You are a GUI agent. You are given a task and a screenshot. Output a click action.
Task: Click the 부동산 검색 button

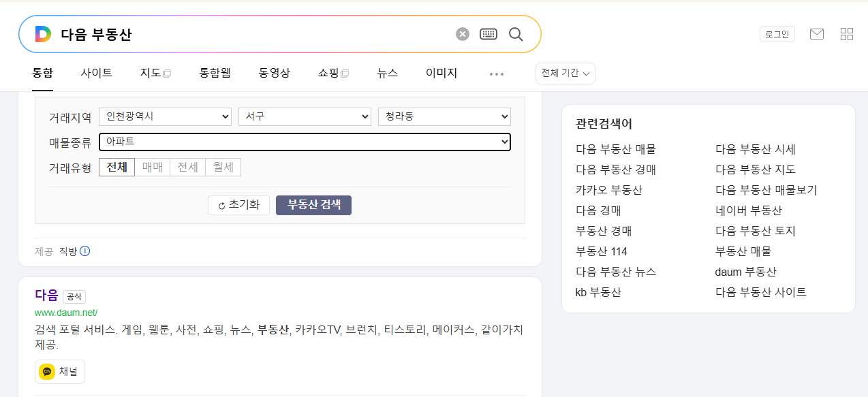click(313, 205)
